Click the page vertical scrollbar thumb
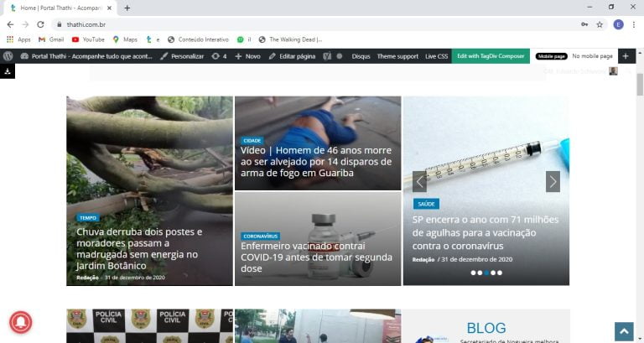644x343 pixels. [x=640, y=84]
